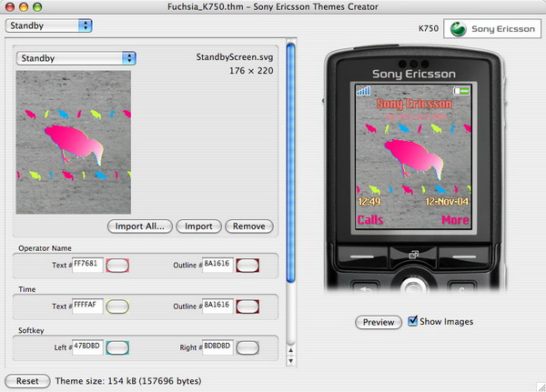Click the Import button
This screenshot has width=546, height=392.
click(x=198, y=226)
